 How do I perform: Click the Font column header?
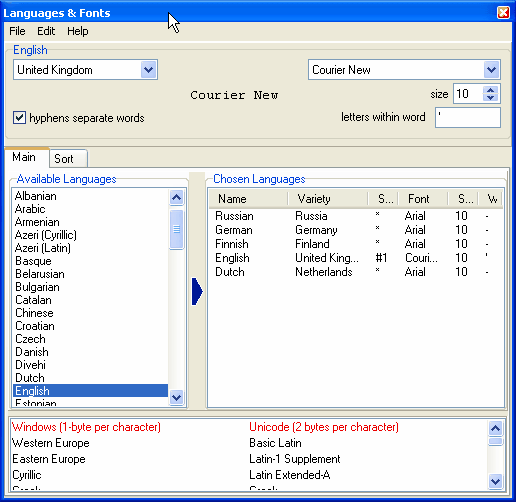tap(423, 199)
